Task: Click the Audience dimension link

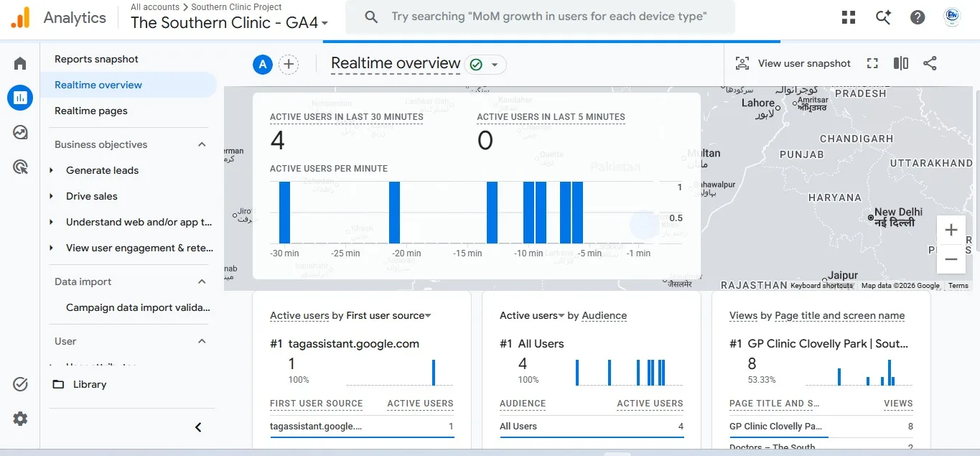Action: coord(604,315)
